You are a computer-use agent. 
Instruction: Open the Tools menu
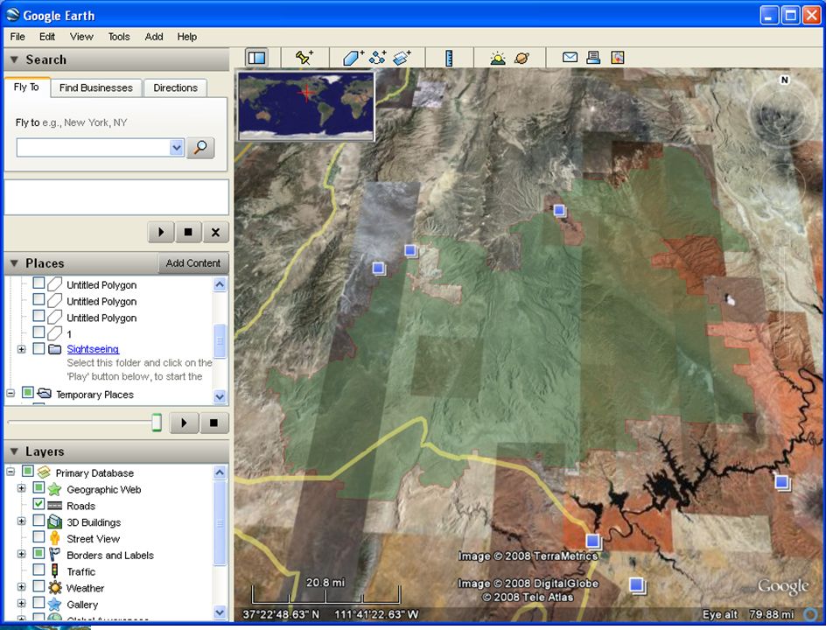(119, 37)
